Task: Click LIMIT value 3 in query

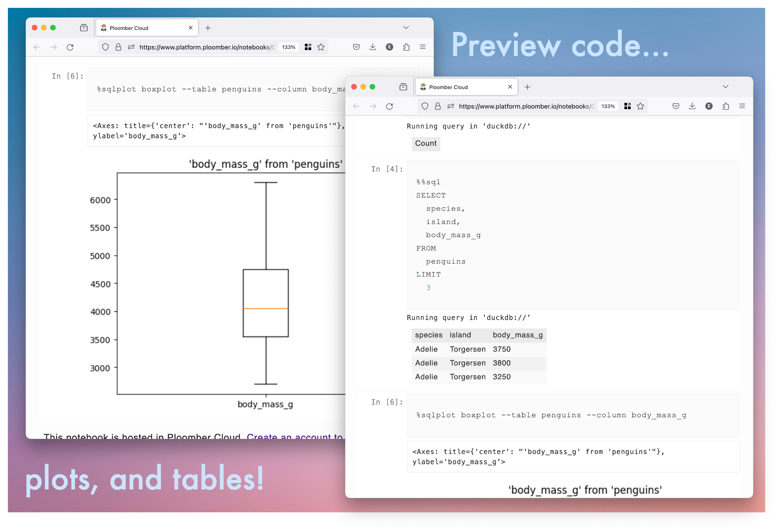Action: point(428,288)
